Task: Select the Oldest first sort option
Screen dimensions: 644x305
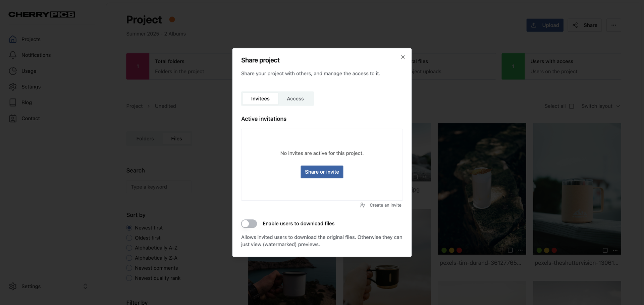Action: coord(129,238)
